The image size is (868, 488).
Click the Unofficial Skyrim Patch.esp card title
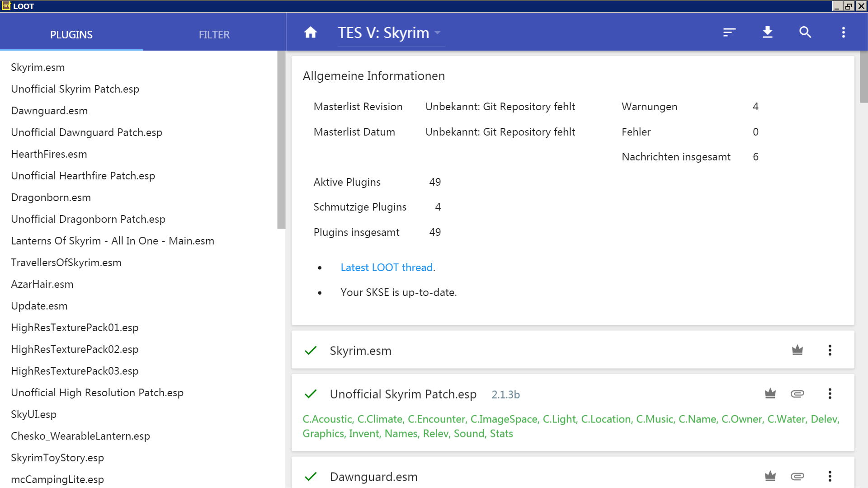pos(403,394)
